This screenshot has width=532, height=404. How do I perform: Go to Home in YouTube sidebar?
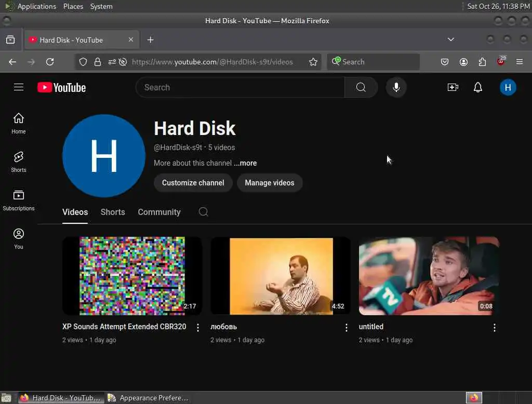(x=19, y=124)
